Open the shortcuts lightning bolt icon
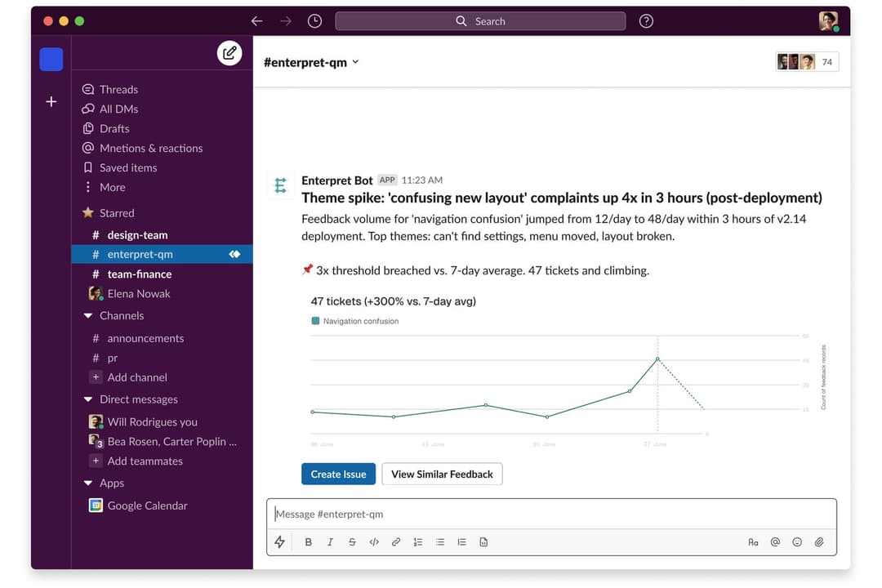Viewport: 882px width, 588px height. coord(279,542)
